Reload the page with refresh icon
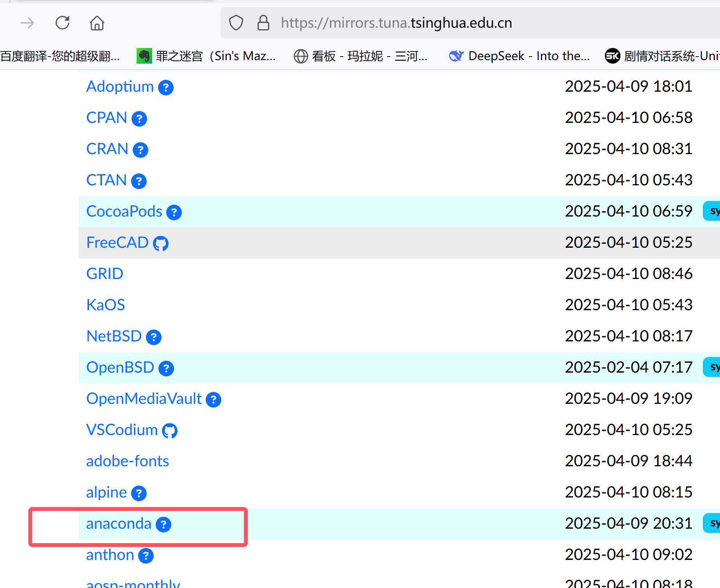Viewport: 720px width, 588px height. click(62, 23)
